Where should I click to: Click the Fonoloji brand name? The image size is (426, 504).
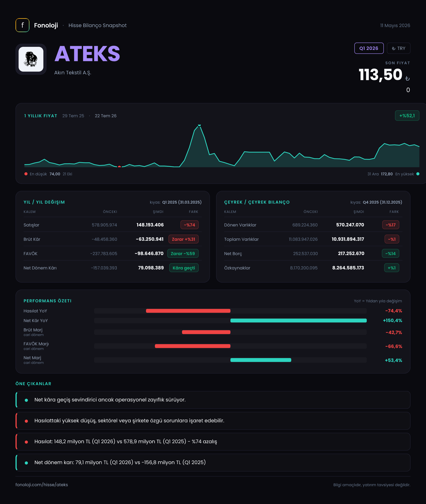coord(46,25)
